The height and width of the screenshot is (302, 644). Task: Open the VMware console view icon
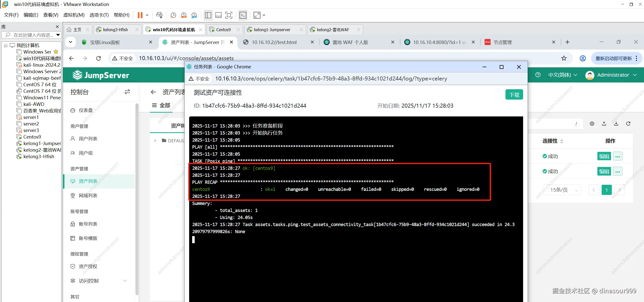click(x=243, y=15)
